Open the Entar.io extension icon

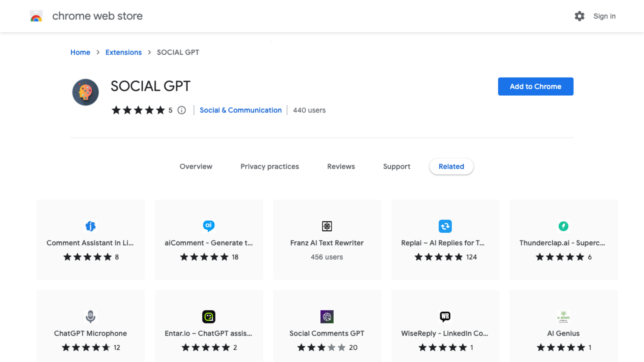[209, 317]
